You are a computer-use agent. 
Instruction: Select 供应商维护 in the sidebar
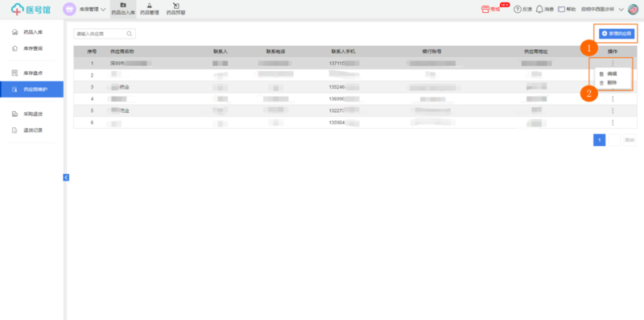click(x=31, y=89)
